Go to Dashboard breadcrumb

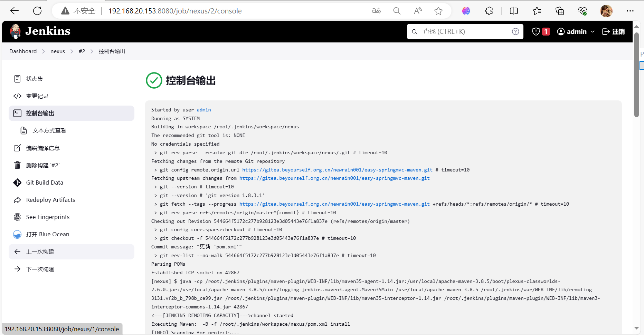(23, 51)
